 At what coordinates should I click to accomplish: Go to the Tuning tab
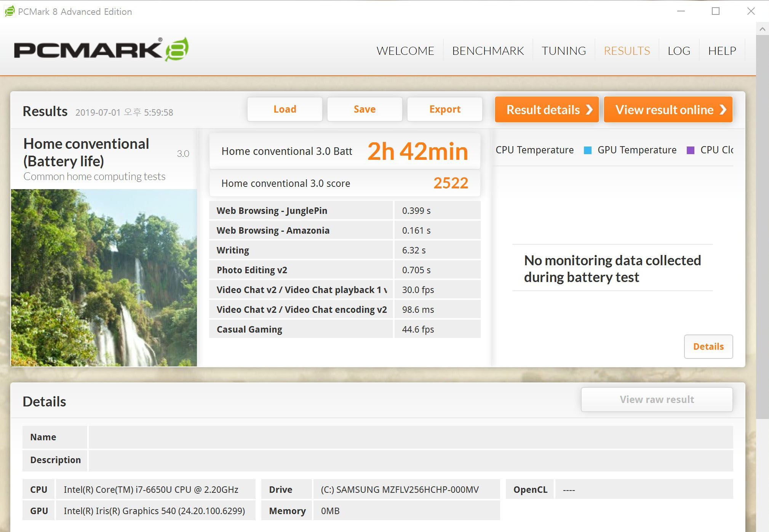[564, 51]
